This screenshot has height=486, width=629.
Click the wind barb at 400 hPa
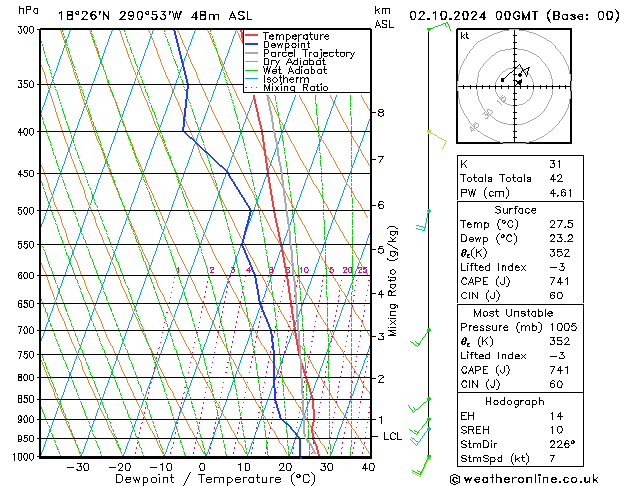432,132
